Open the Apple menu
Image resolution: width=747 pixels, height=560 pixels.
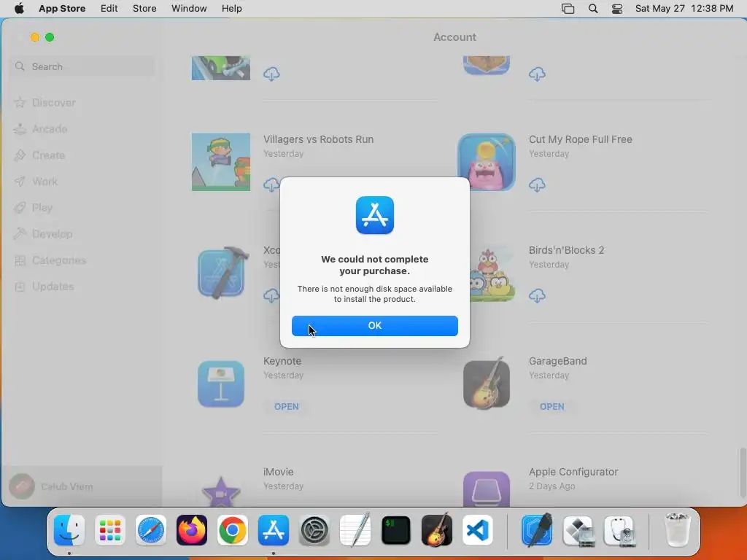point(19,9)
